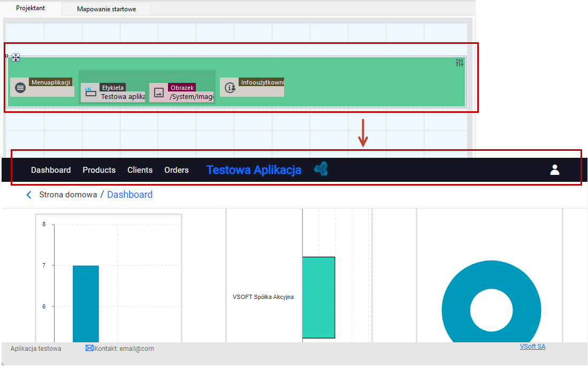This screenshot has width=588, height=376.
Task: Open the Orders menu item
Action: [176, 170]
